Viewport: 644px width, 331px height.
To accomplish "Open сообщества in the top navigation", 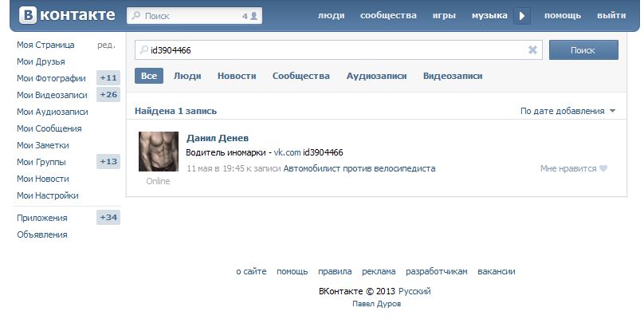I will pos(388,16).
